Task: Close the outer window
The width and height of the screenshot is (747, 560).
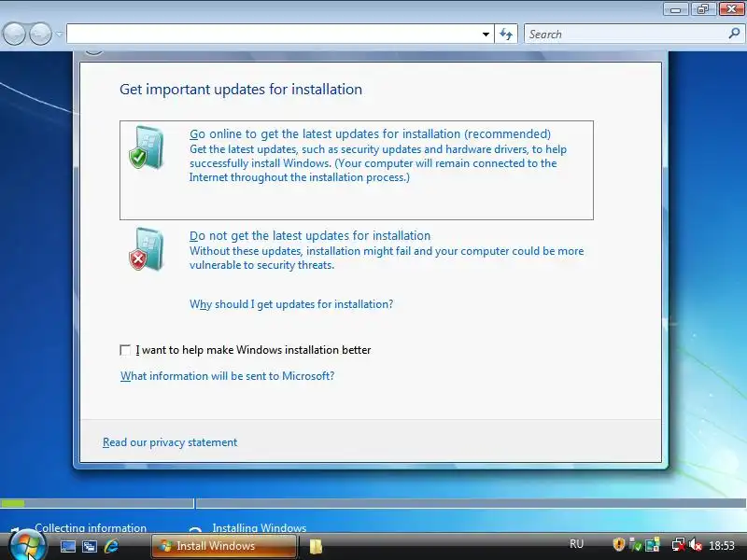Action: (x=731, y=9)
